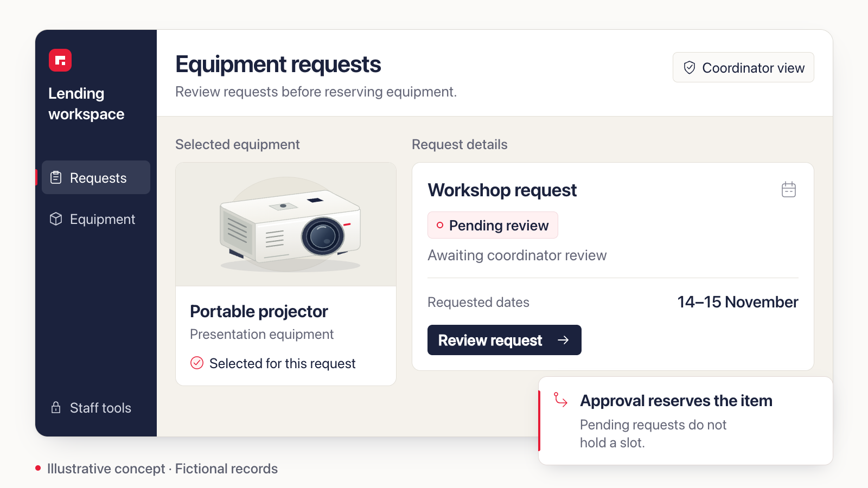This screenshot has width=868, height=488.
Task: Click the box icon beside Equipment
Action: pyautogui.click(x=56, y=219)
